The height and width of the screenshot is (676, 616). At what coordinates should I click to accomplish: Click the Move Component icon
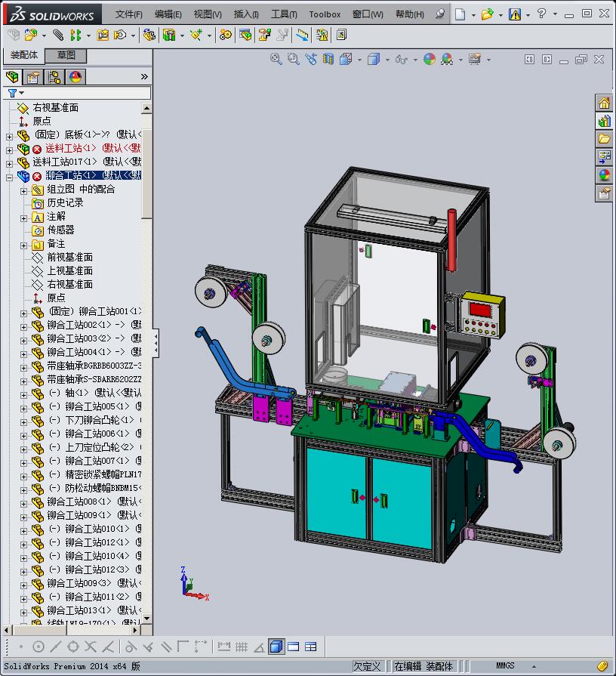(120, 35)
